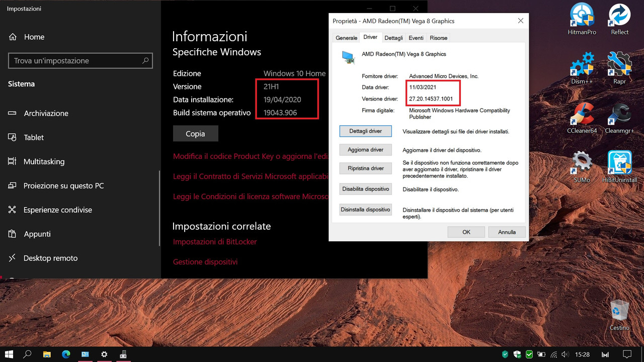Image resolution: width=644 pixels, height=362 pixels.
Task: Click the Copia button under Specifiche Windows
Action: coord(195,134)
